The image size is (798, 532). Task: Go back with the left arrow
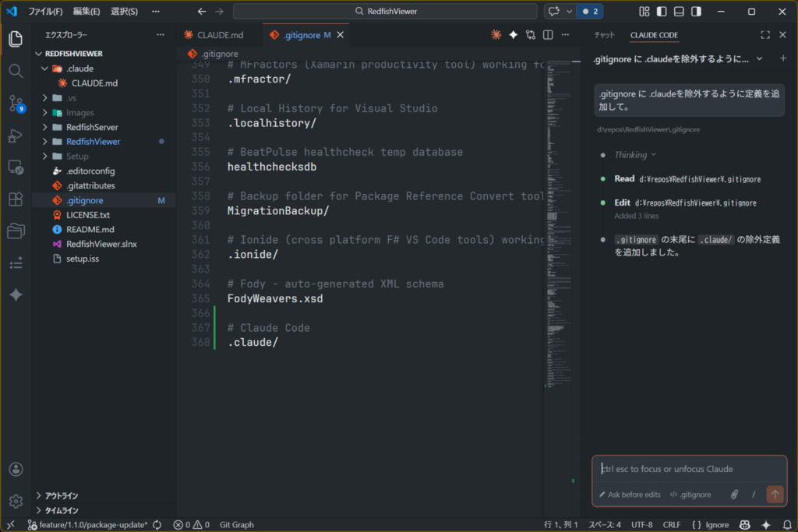pyautogui.click(x=202, y=11)
